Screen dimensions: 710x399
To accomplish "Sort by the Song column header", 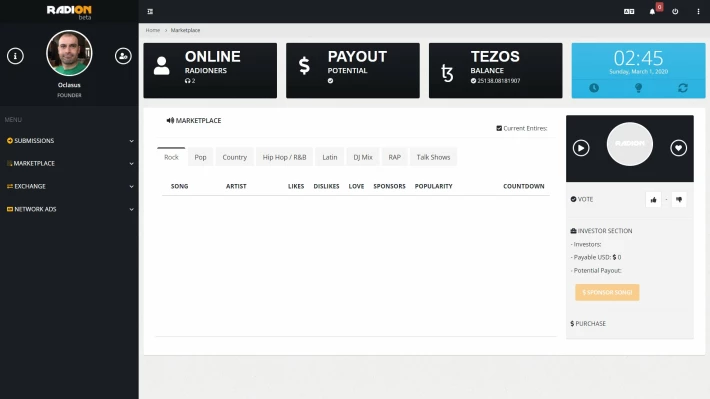I will (179, 186).
